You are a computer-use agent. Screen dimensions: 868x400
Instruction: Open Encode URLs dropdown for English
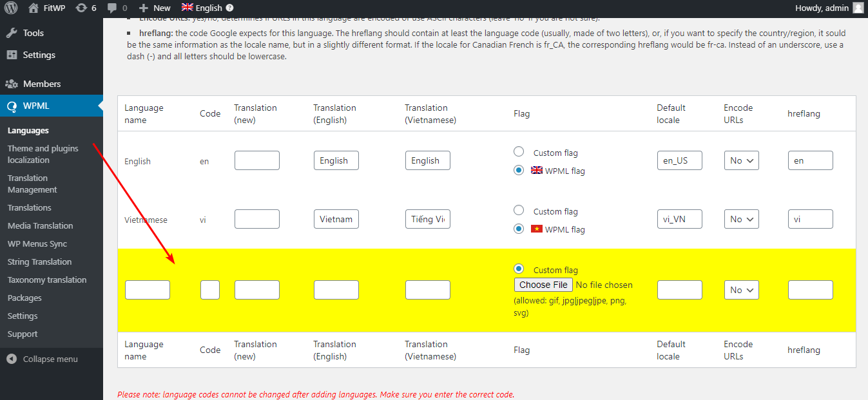tap(741, 160)
